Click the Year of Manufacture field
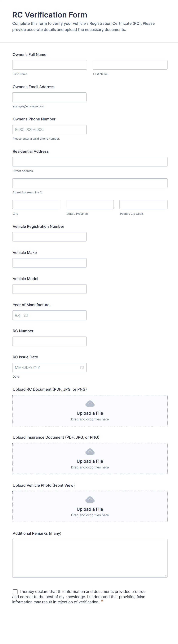This screenshot has height=644, width=178. [x=49, y=315]
